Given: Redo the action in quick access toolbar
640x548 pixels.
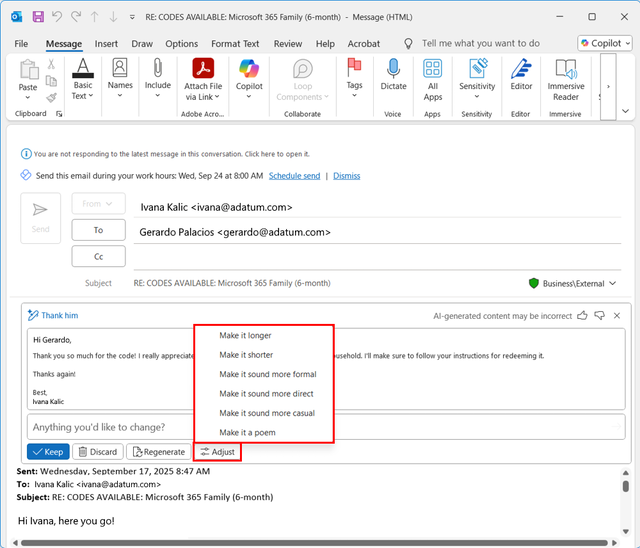Looking at the screenshot, I should [76, 17].
